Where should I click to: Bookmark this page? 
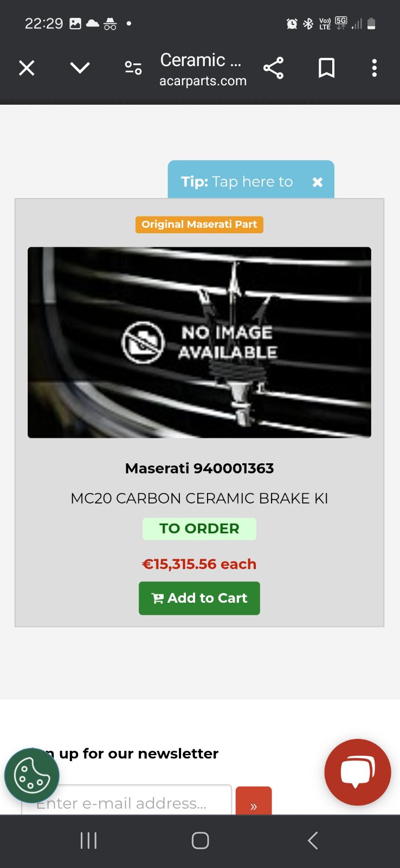pos(326,68)
